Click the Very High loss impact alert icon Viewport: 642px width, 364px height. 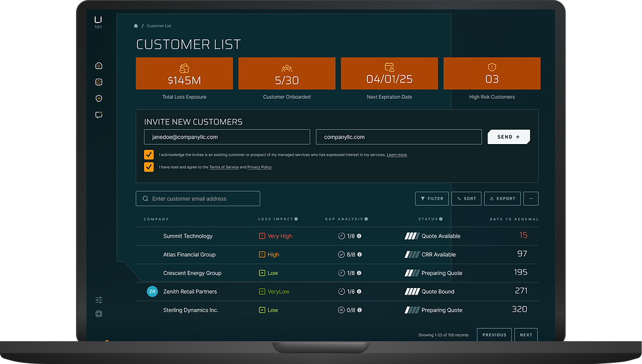click(262, 236)
